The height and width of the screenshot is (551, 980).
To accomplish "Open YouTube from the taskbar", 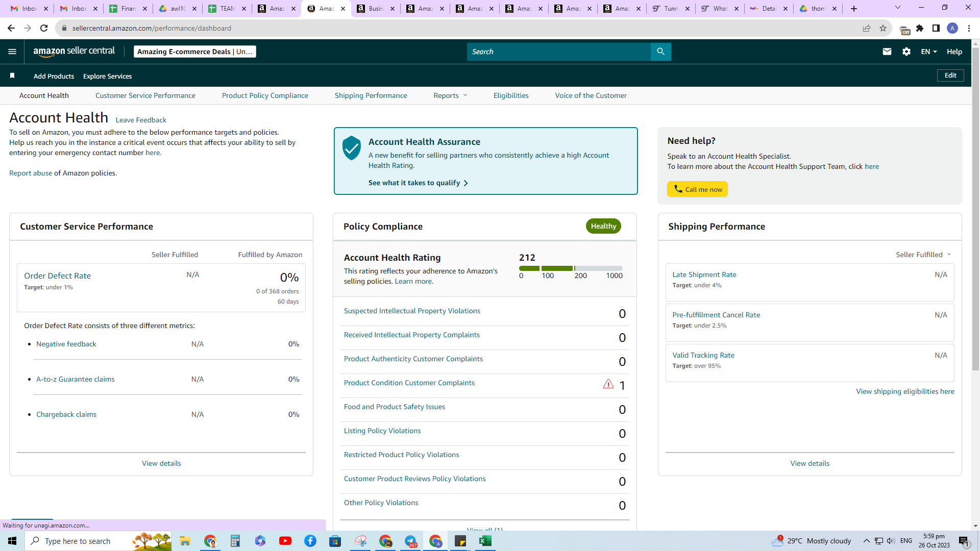I will pos(285,541).
